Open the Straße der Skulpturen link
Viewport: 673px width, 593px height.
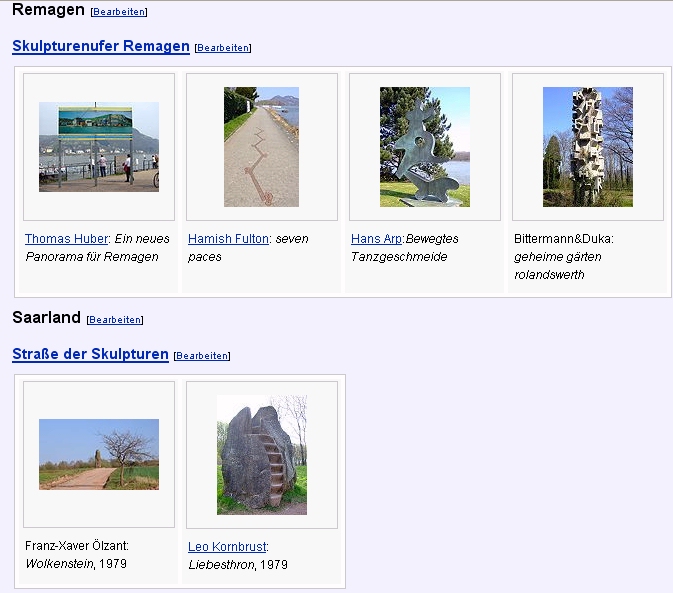pyautogui.click(x=90, y=354)
